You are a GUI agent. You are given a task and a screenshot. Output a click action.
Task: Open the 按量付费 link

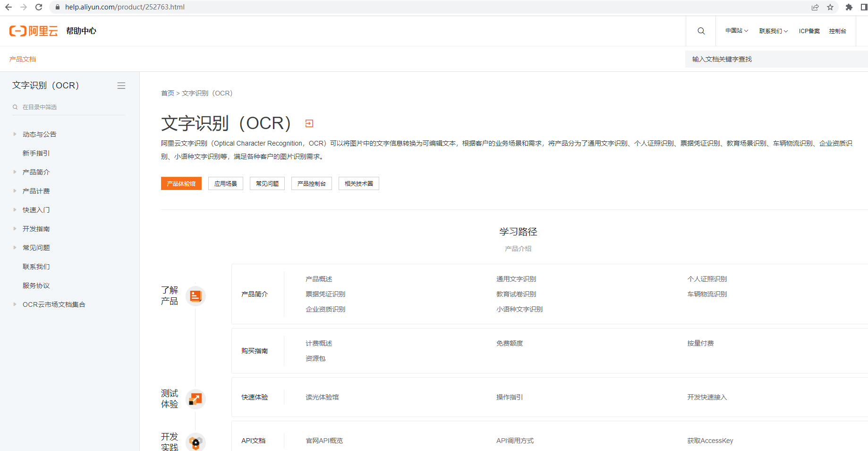[700, 343]
